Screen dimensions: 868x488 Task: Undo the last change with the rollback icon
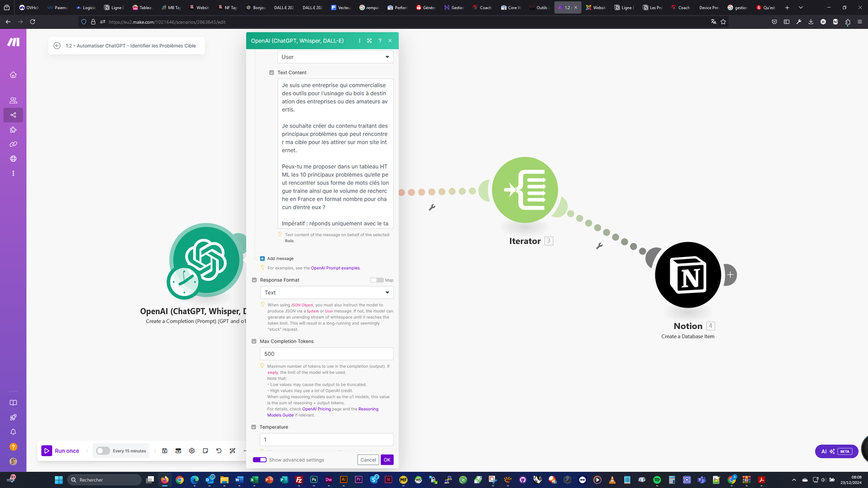click(219, 451)
